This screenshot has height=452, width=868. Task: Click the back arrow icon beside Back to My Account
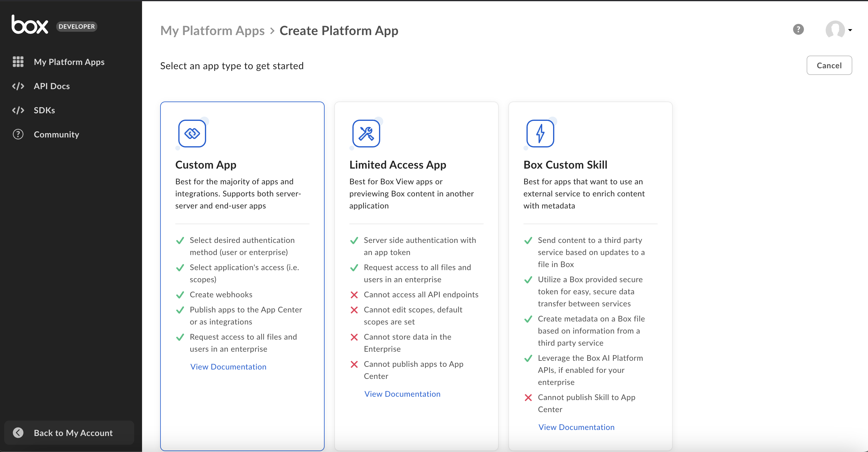coord(18,432)
